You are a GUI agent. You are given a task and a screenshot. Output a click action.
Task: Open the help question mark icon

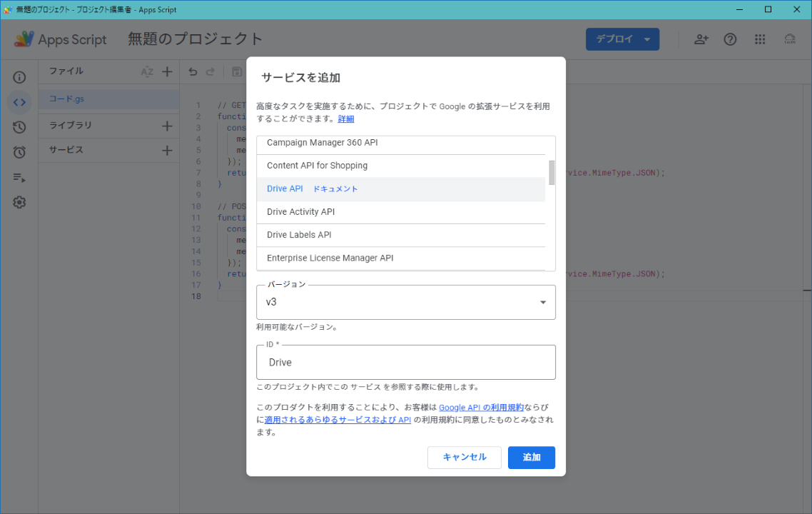(x=730, y=39)
